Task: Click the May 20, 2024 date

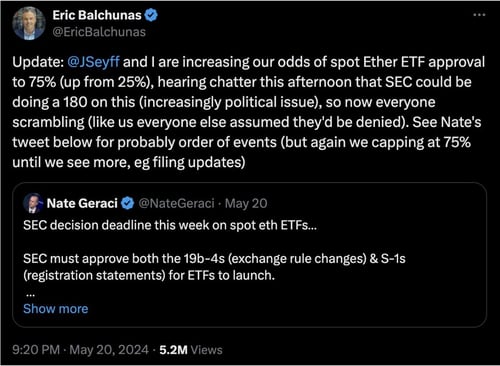Action: [109, 350]
